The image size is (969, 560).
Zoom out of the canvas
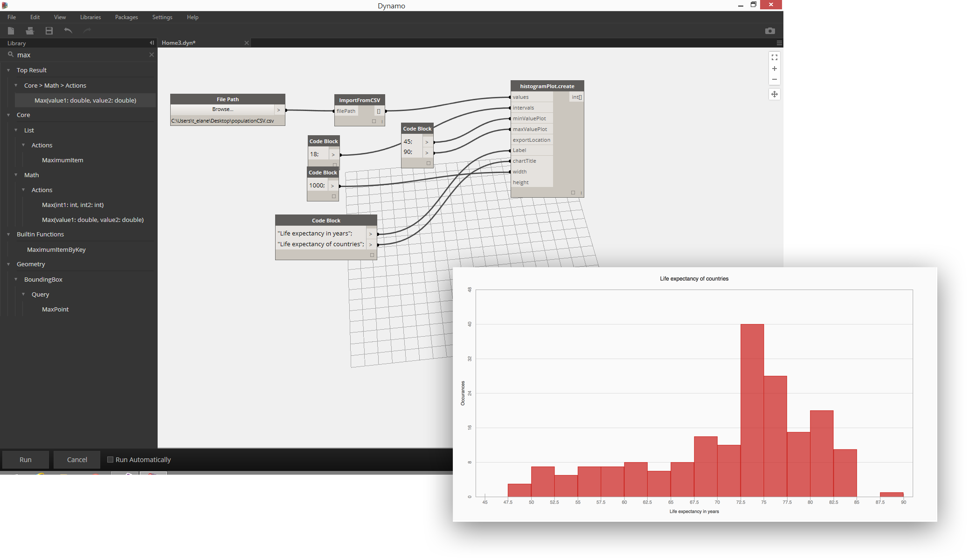[x=775, y=79]
